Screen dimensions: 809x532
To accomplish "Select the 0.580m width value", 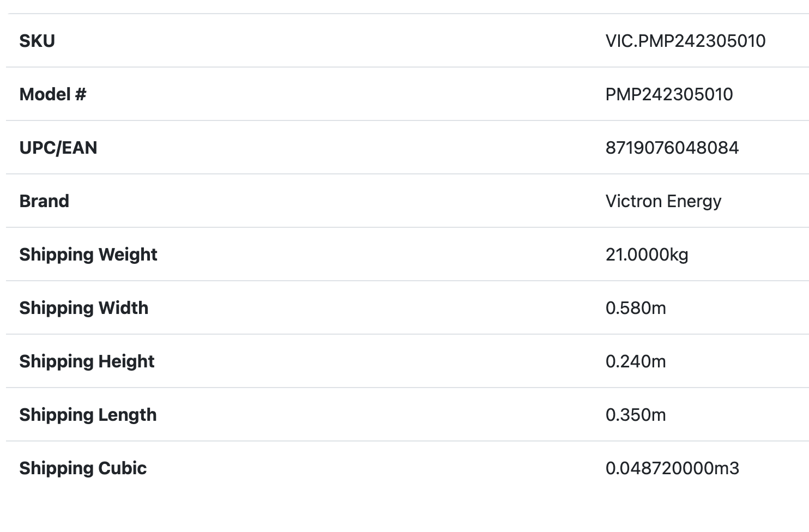I will click(636, 308).
